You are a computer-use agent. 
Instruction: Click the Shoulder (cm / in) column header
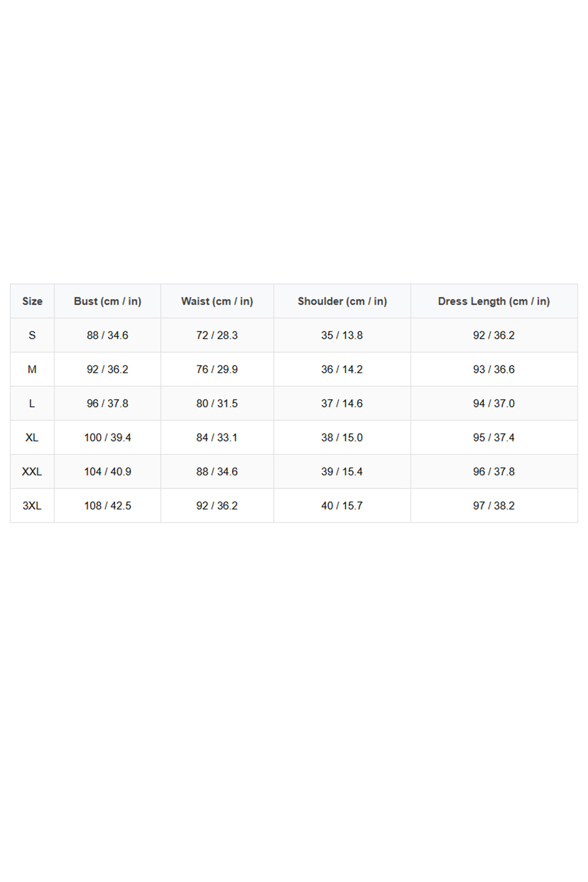[342, 301]
